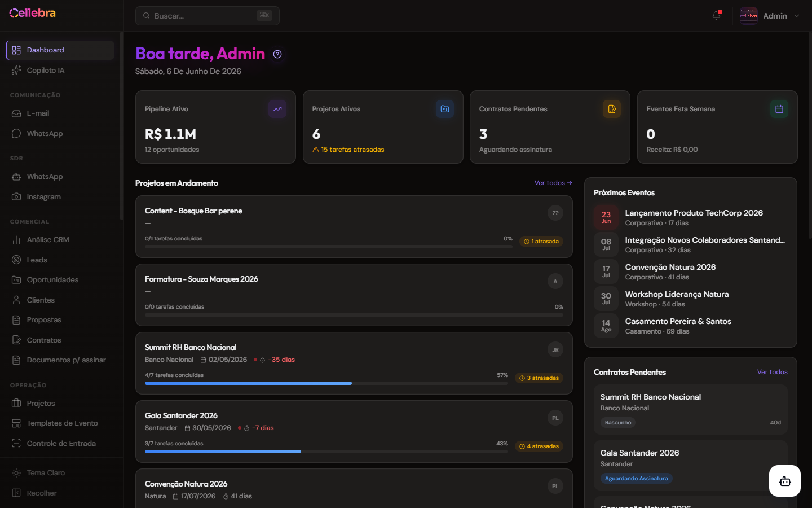Click the 15 tarefas atrasadas warning
This screenshot has height=508, width=812.
(348, 150)
